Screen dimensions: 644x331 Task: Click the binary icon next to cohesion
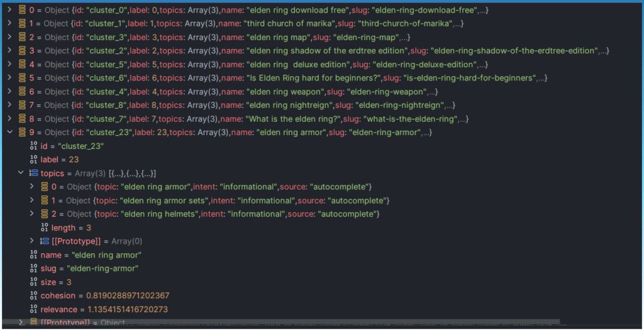click(x=33, y=295)
